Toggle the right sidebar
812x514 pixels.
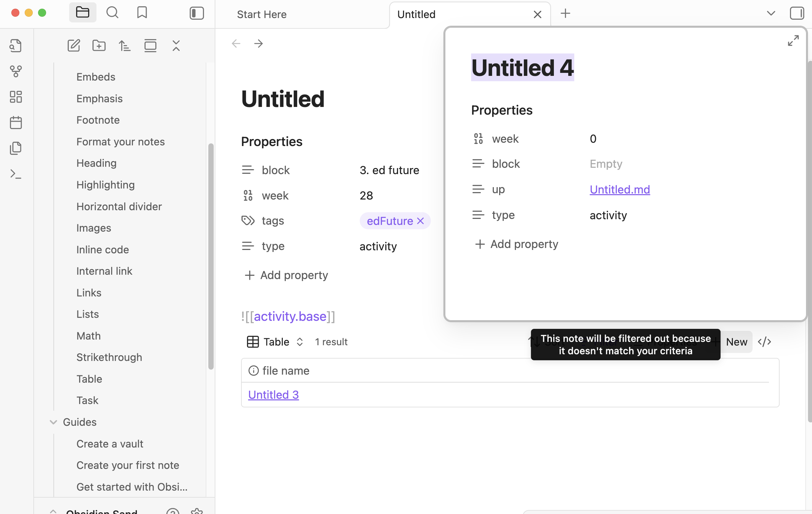click(x=797, y=13)
